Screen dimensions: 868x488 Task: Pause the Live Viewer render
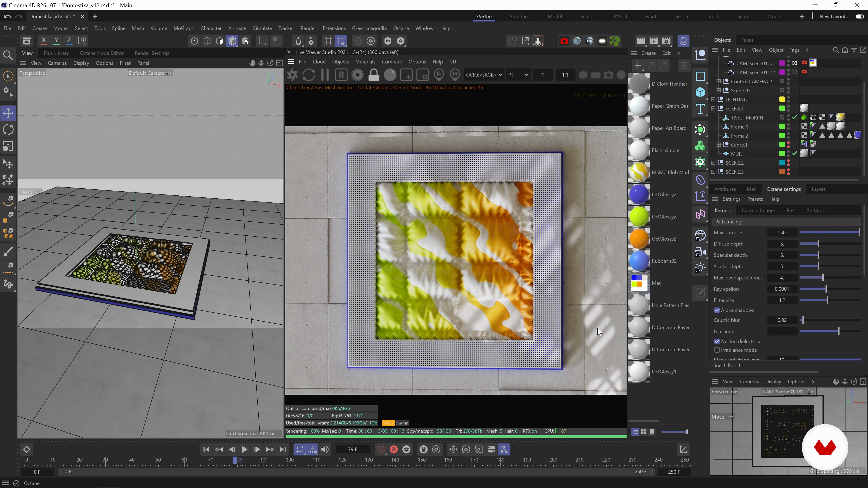coord(325,75)
